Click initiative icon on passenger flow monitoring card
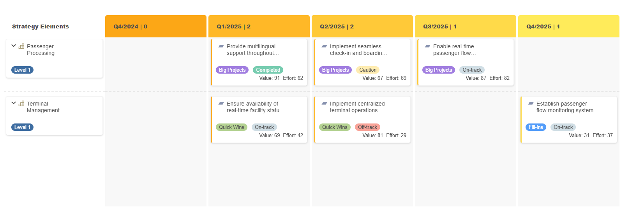The image size is (644, 215). coord(531,103)
